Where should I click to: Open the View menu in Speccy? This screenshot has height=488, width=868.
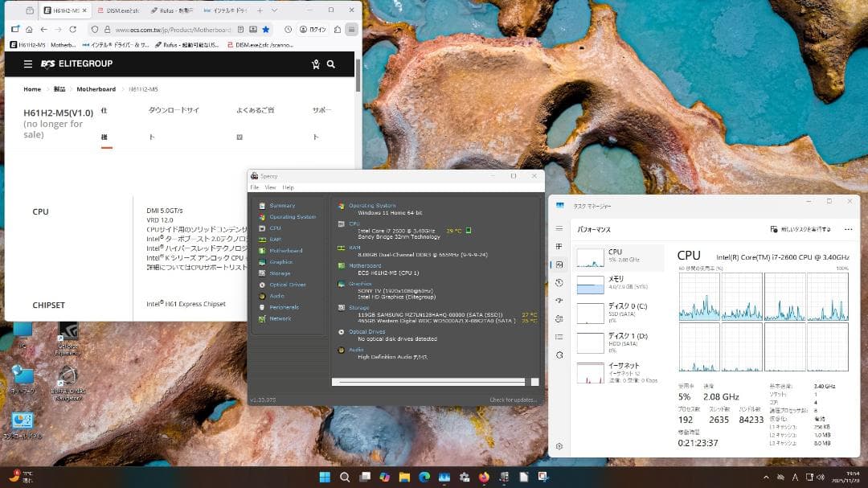point(270,187)
